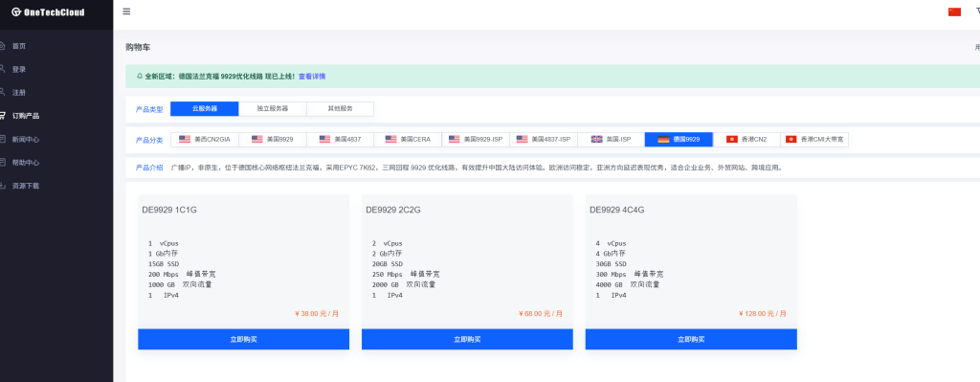Click the user icon beside 登录
980x382 pixels.
3,69
